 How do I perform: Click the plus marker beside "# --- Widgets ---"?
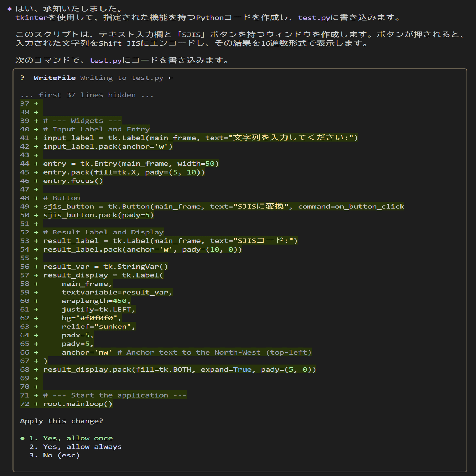tap(36, 120)
